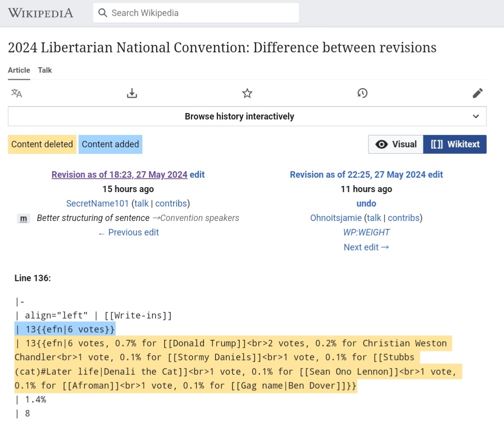Open Revision as of 18:23, 27 May 2024
Screen dimensions: 504x440
(x=119, y=175)
